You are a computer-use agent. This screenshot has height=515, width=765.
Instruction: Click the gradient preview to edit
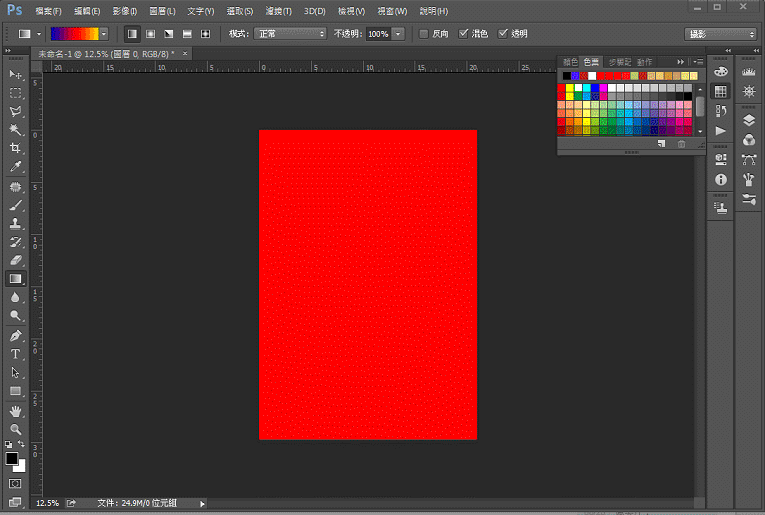point(75,34)
